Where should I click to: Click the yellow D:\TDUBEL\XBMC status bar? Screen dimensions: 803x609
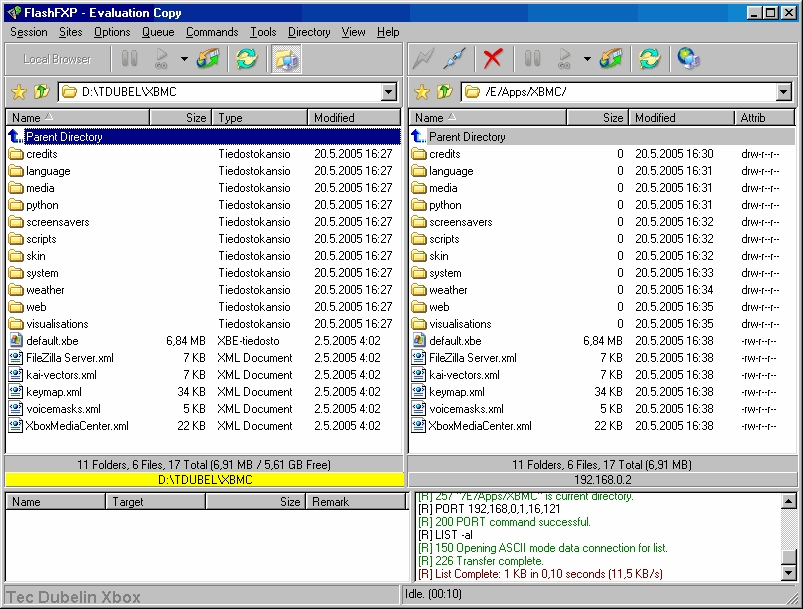coord(205,480)
